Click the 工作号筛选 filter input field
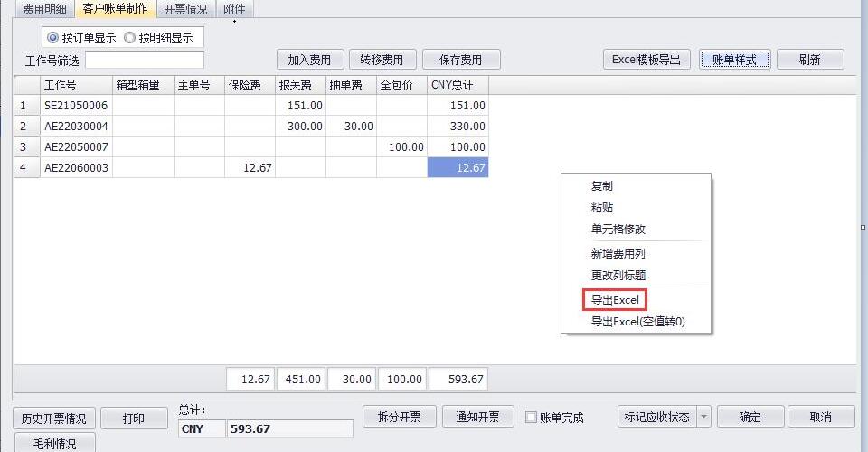The image size is (868, 452). coord(145,61)
